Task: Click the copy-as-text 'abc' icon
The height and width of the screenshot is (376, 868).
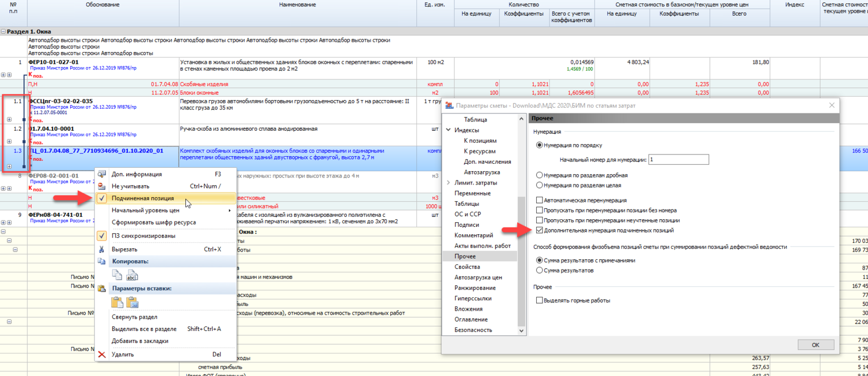Action: click(132, 275)
